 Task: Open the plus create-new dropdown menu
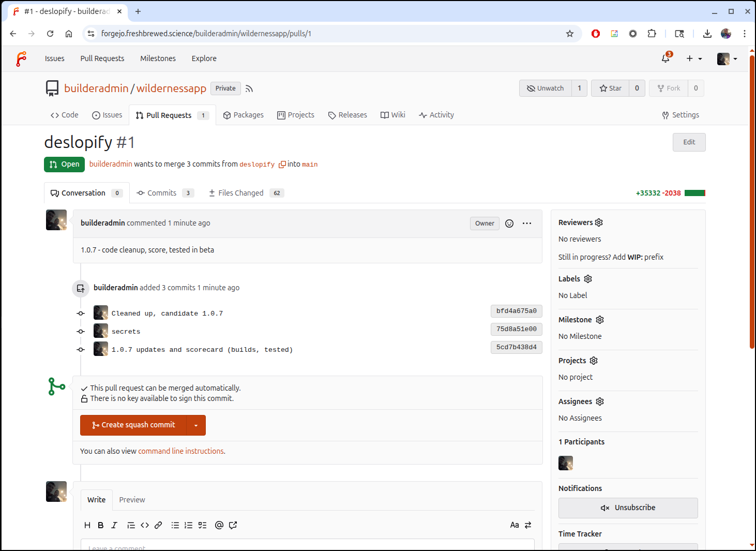(x=694, y=58)
